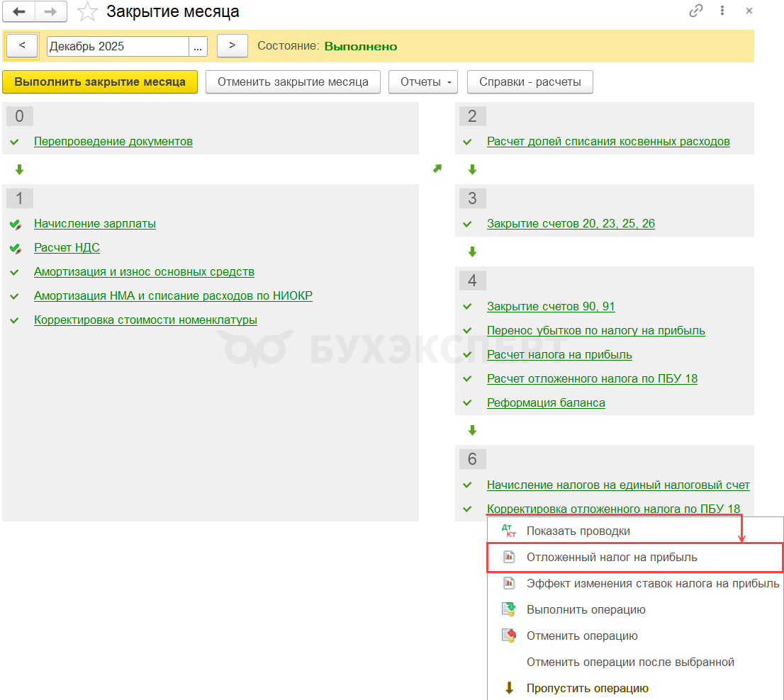
Task: Copy link using the chain icon
Action: click(x=695, y=11)
